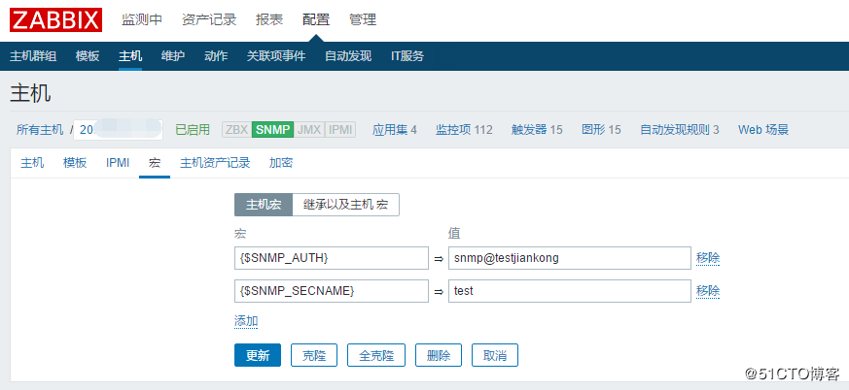Select 主机 in blue submenu bar

pos(130,56)
